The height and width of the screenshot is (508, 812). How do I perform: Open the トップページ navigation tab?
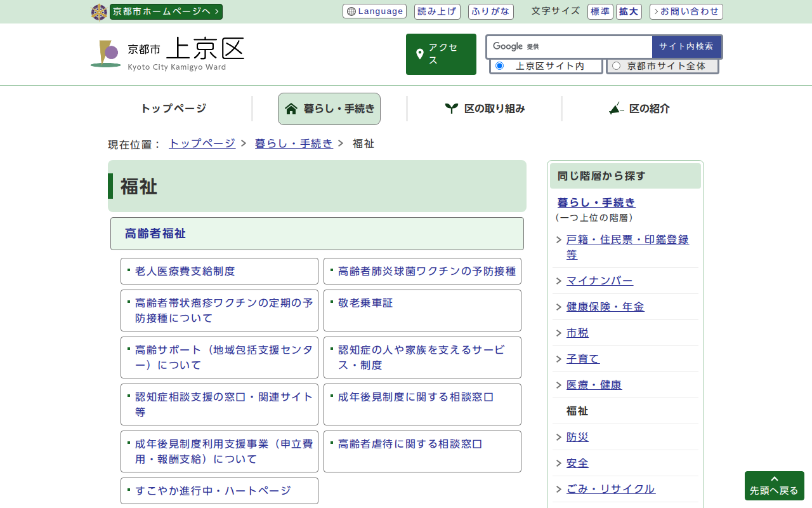coord(173,109)
